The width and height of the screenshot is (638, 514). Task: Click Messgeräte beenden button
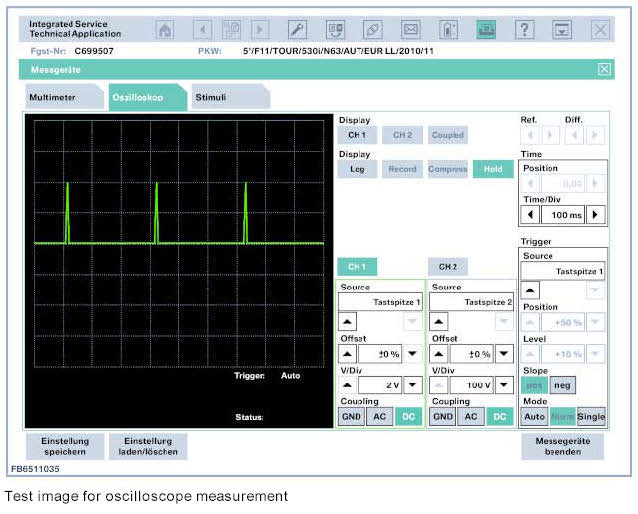[x=563, y=446]
